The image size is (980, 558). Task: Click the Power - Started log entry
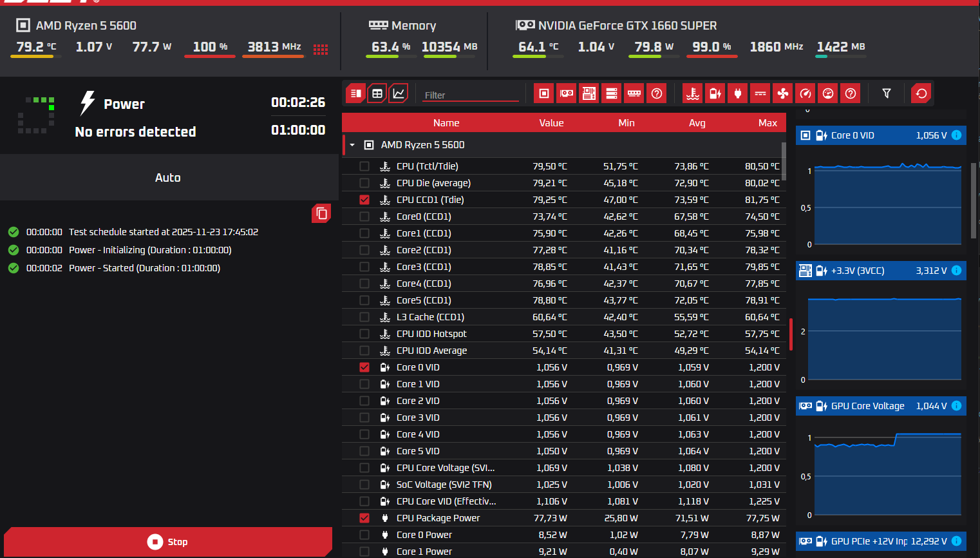coord(144,268)
